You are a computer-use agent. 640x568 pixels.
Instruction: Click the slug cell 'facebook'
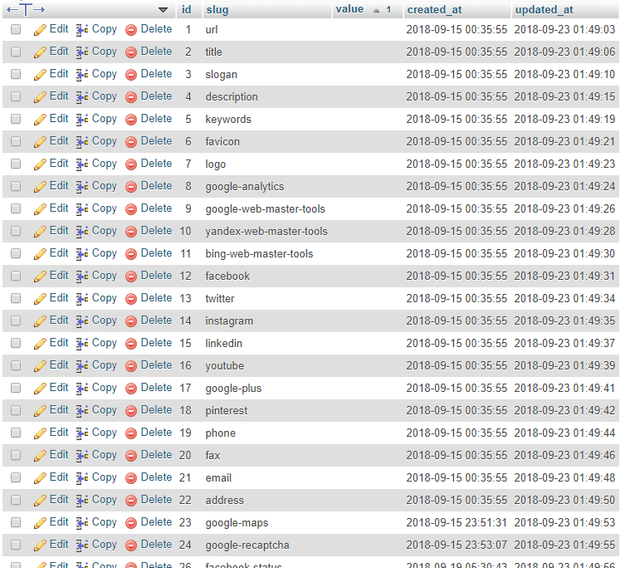click(x=227, y=276)
